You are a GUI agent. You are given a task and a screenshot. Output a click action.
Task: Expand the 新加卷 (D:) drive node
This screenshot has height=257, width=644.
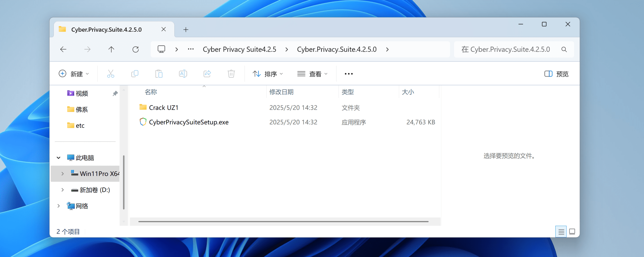[x=62, y=190]
